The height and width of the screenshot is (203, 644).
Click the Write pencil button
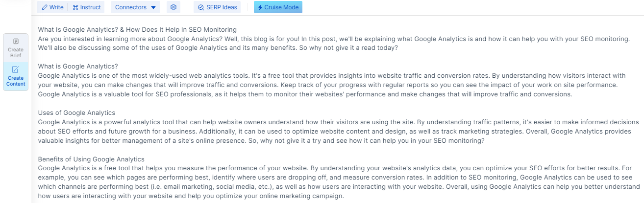(52, 7)
